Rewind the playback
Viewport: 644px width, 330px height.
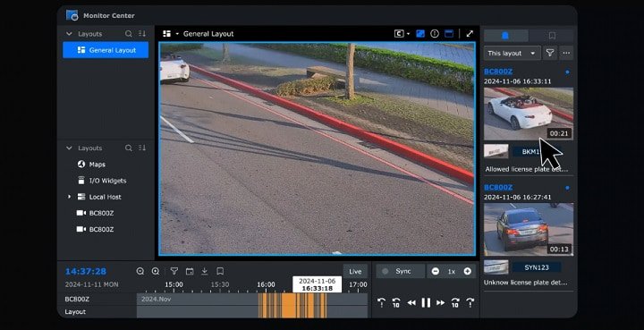[411, 303]
